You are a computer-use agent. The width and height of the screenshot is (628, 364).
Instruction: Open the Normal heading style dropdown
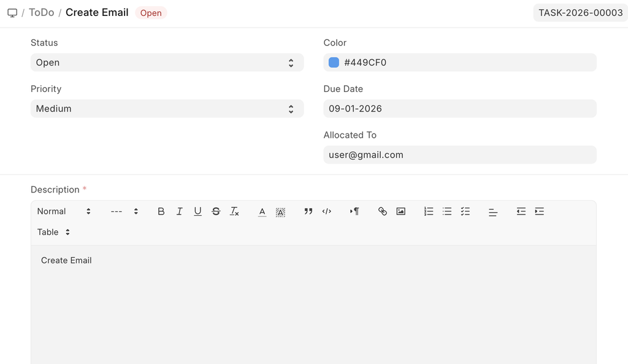(64, 211)
